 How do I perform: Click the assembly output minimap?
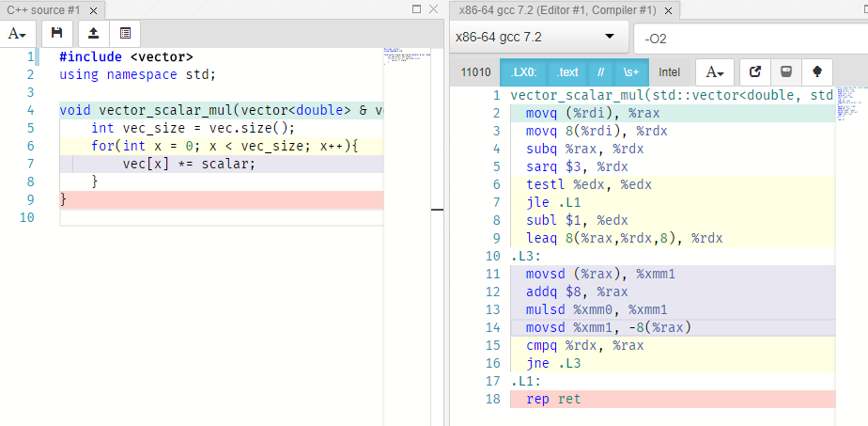point(851,103)
